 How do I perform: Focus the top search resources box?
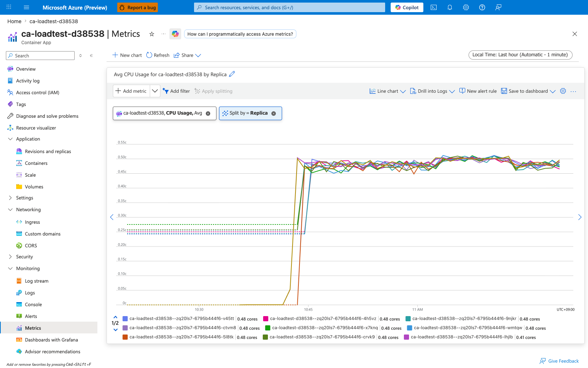click(x=290, y=7)
